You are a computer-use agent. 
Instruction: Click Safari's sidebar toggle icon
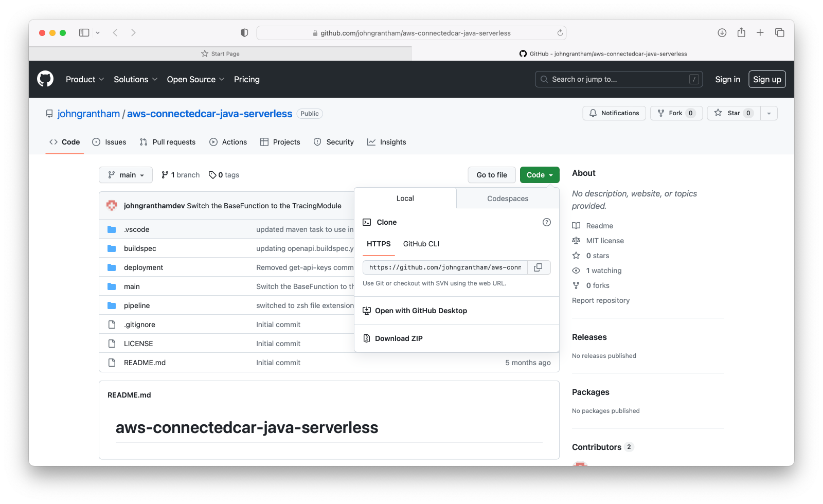(x=84, y=33)
